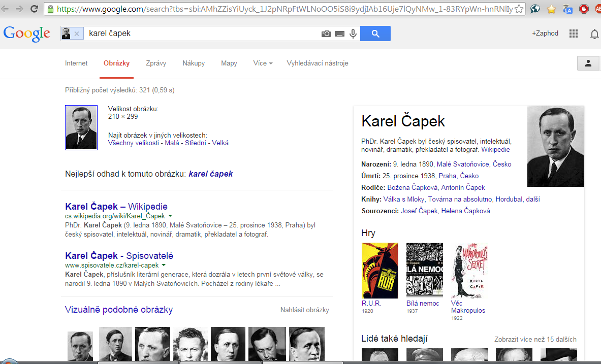This screenshot has height=364, width=601.
Task: Open the Google Translate extension icon
Action: 567,9
